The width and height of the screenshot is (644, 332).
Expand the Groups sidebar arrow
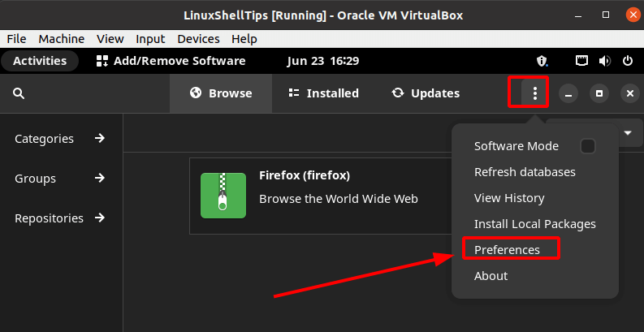click(99, 178)
